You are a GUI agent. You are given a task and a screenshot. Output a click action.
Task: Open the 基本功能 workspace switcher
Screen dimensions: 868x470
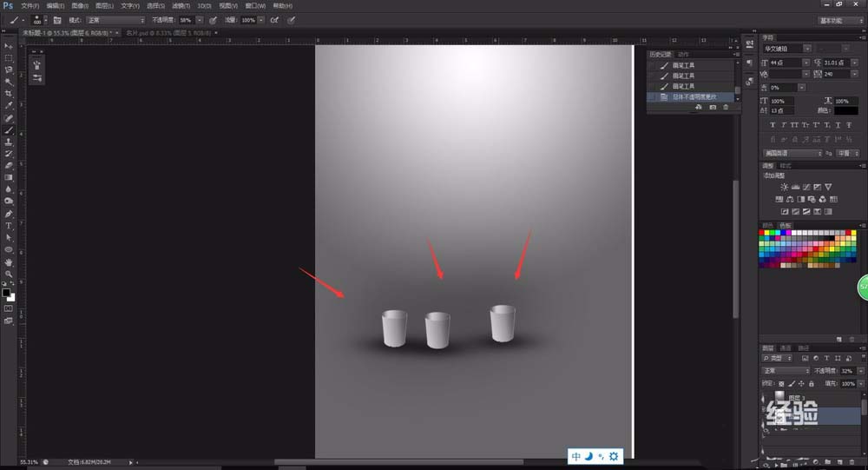[x=841, y=21]
